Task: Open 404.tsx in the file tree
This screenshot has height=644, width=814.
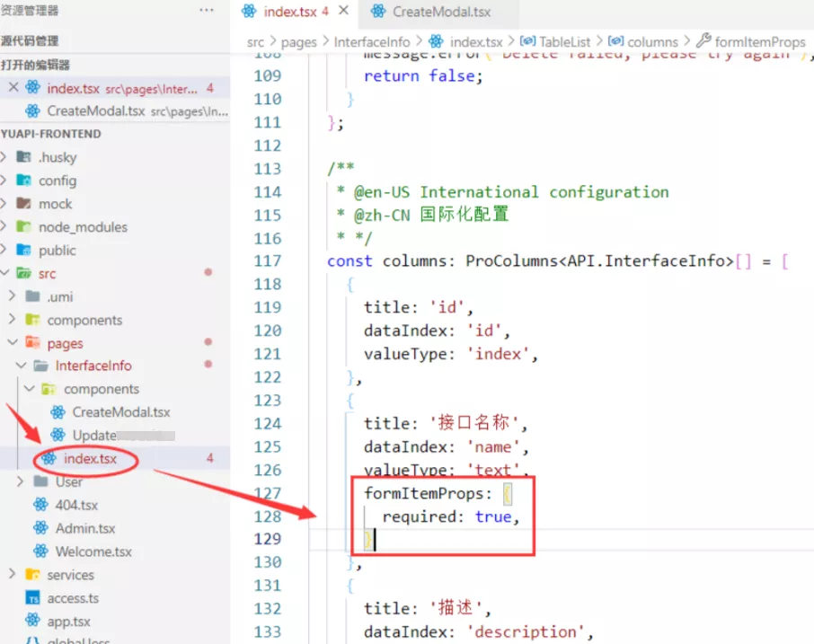Action: point(76,505)
